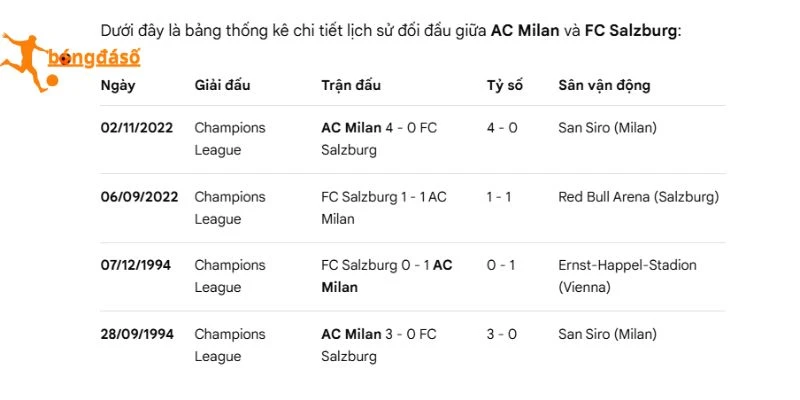Select the Ngày column header
The width and height of the screenshot is (800, 400).
[x=118, y=86]
